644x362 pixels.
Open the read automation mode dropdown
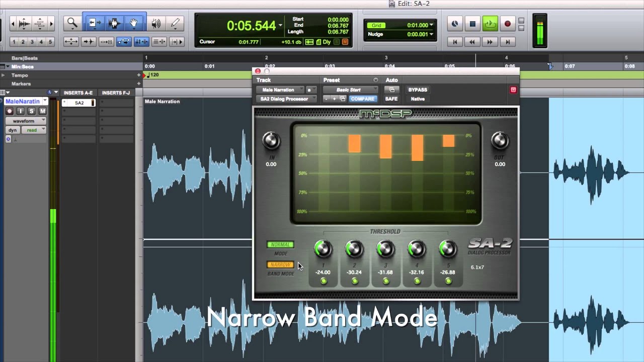point(34,130)
